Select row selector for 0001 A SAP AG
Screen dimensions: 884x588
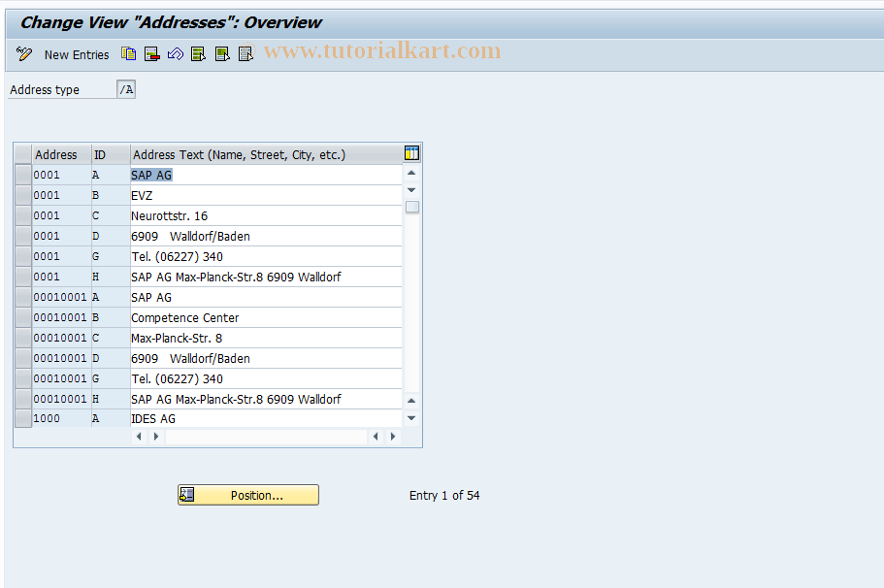tap(23, 175)
